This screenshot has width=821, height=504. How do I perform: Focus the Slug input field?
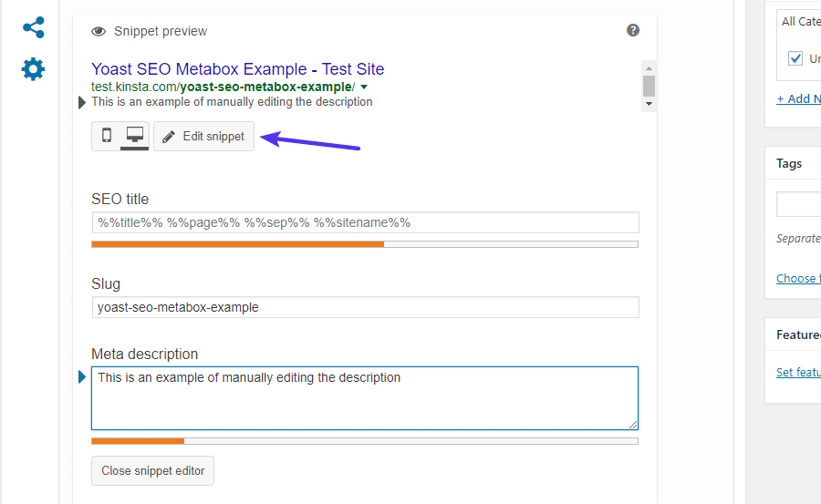pyautogui.click(x=365, y=307)
